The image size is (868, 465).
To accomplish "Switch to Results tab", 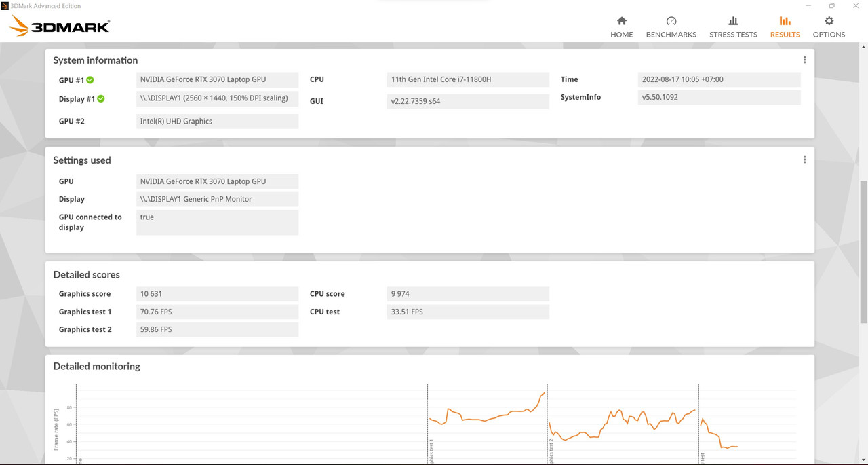I will pyautogui.click(x=785, y=27).
